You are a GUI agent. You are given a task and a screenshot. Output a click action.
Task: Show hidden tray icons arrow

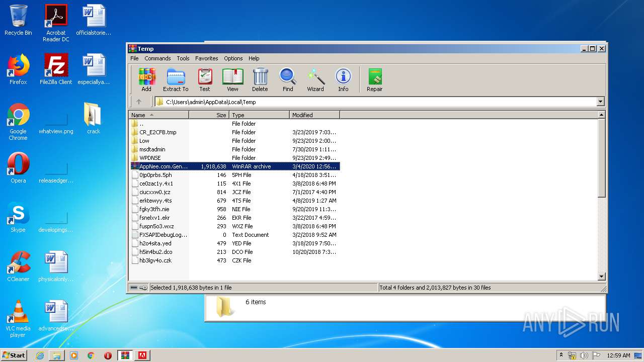coord(561,355)
